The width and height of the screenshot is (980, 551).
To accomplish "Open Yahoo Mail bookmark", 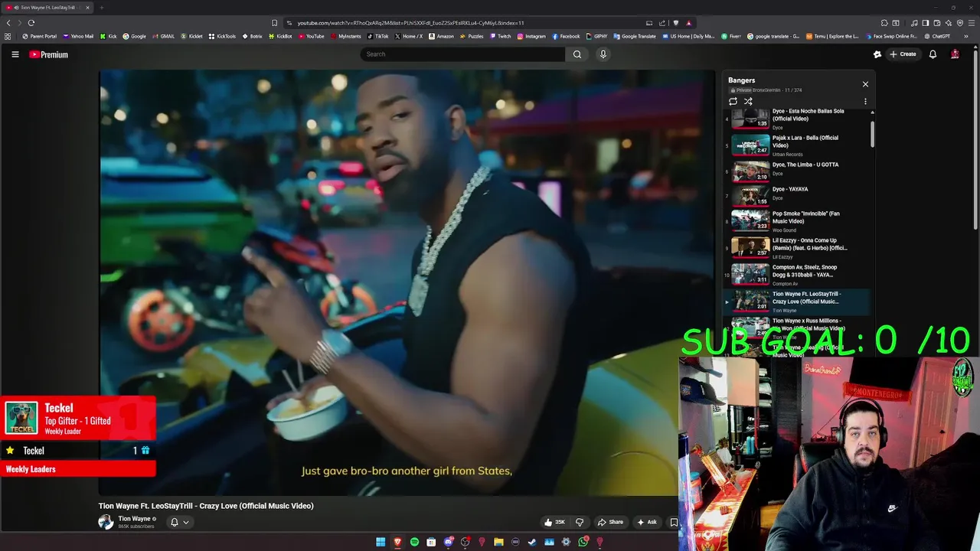I will tap(78, 36).
